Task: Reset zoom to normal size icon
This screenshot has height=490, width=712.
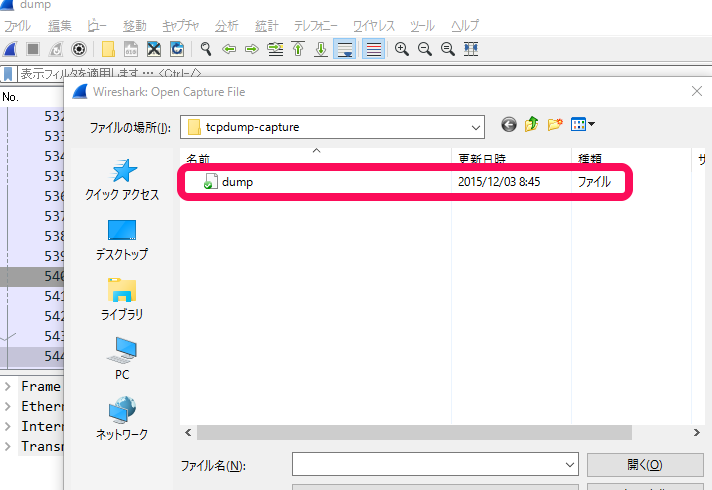Action: point(448,49)
